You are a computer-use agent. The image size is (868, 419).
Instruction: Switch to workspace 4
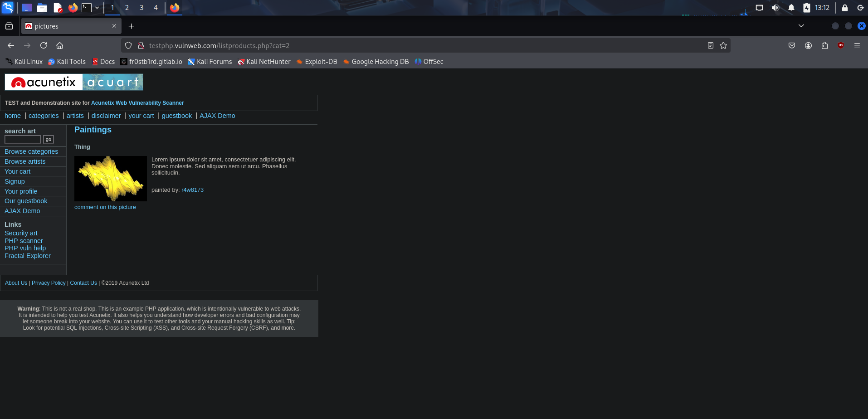[156, 8]
